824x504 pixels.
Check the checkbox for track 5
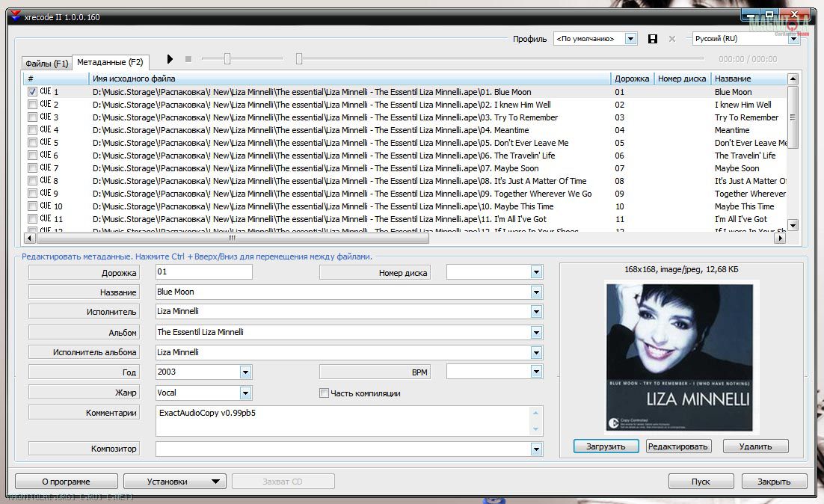[x=32, y=143]
